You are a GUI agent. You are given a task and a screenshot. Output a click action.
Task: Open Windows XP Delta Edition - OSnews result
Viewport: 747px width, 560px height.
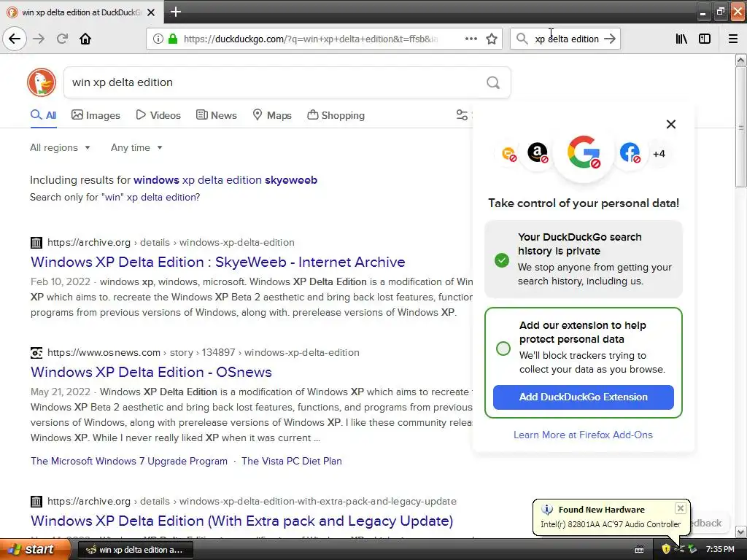151,372
